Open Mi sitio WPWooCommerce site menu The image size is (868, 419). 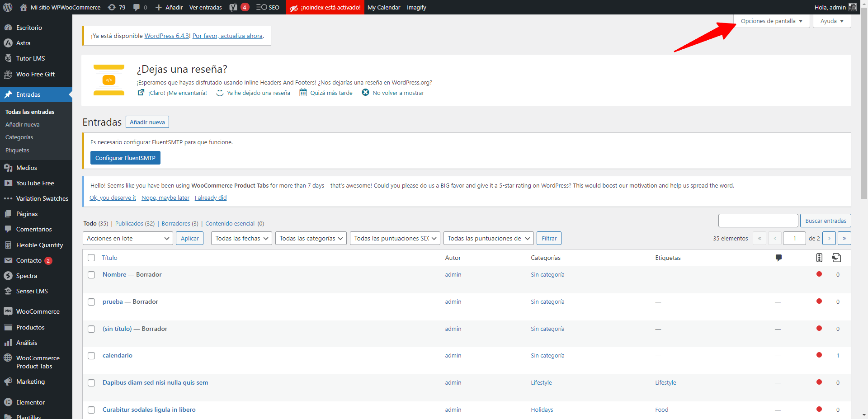click(x=60, y=7)
